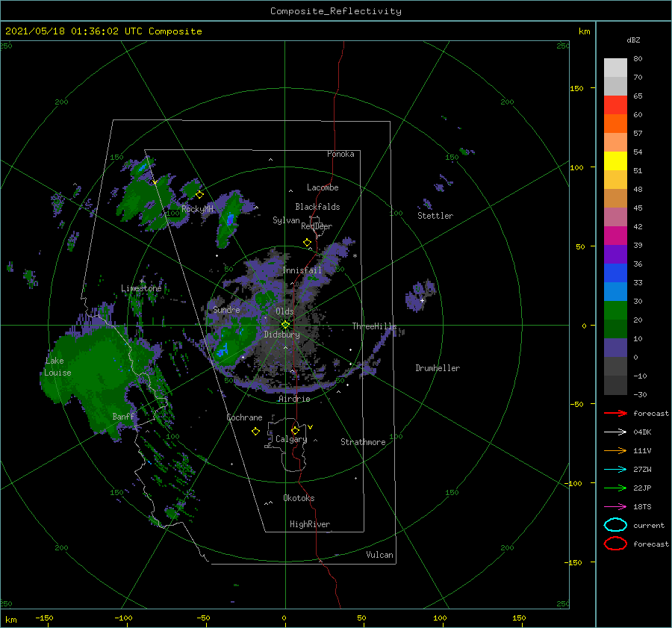Select the Sundre label
This screenshot has height=628, width=672.
(226, 309)
